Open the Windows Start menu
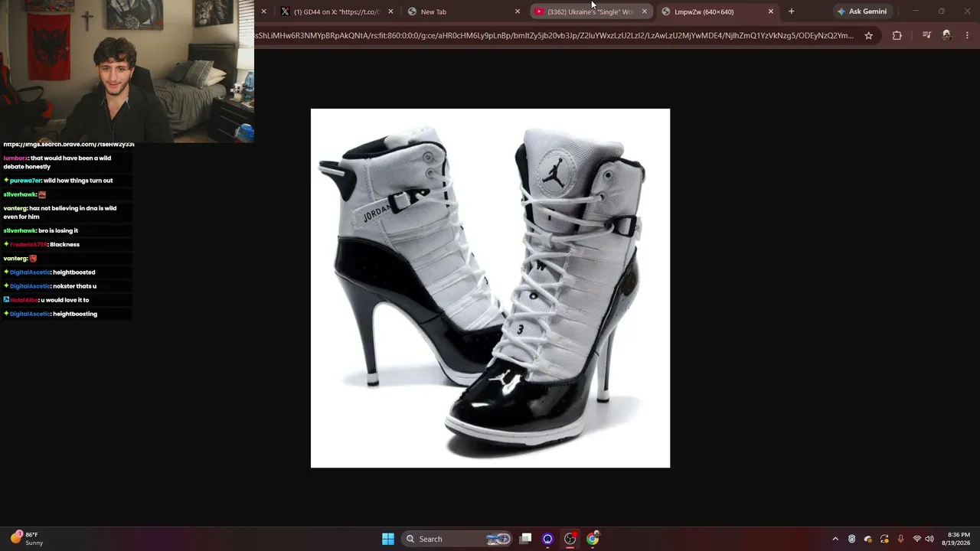The height and width of the screenshot is (551, 980). (x=388, y=539)
